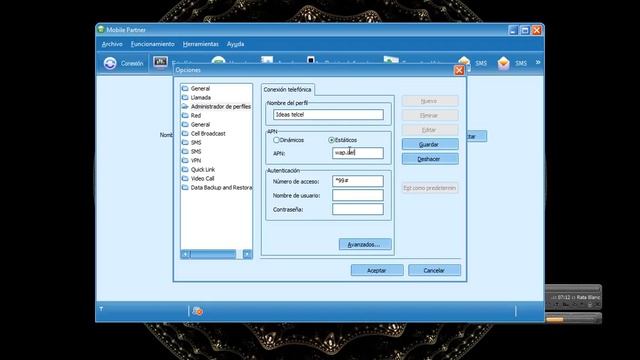Viewport: 640px width, 360px height.
Task: Click the Mobile Partner title bar logo
Action: [x=101, y=29]
